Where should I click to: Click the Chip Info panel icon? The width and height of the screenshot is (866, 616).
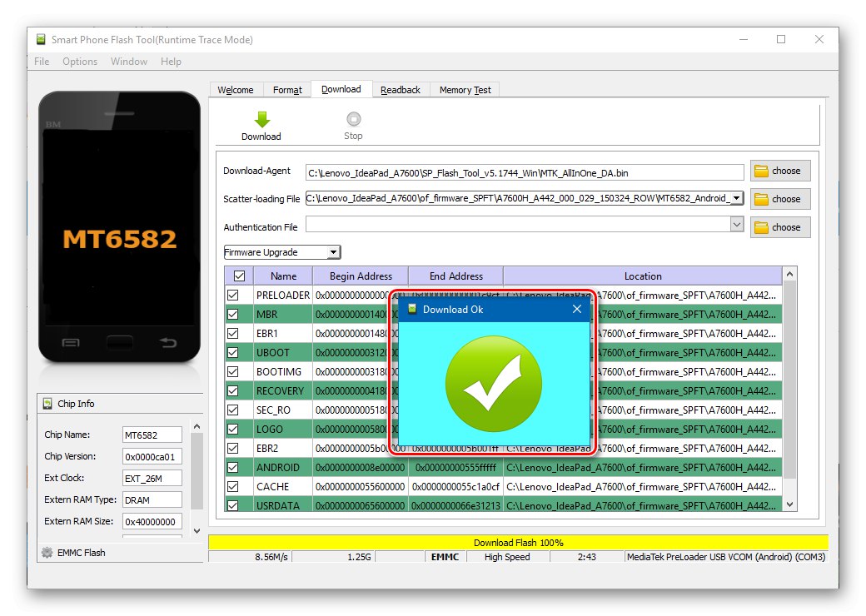(46, 403)
